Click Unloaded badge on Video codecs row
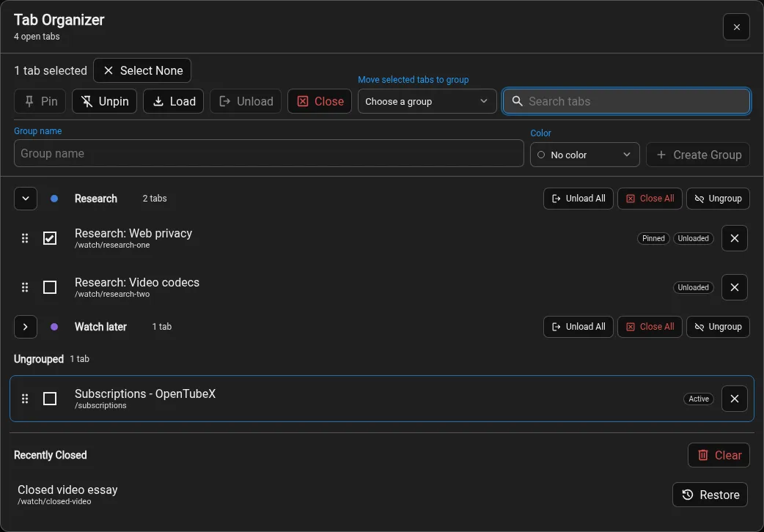 point(694,287)
